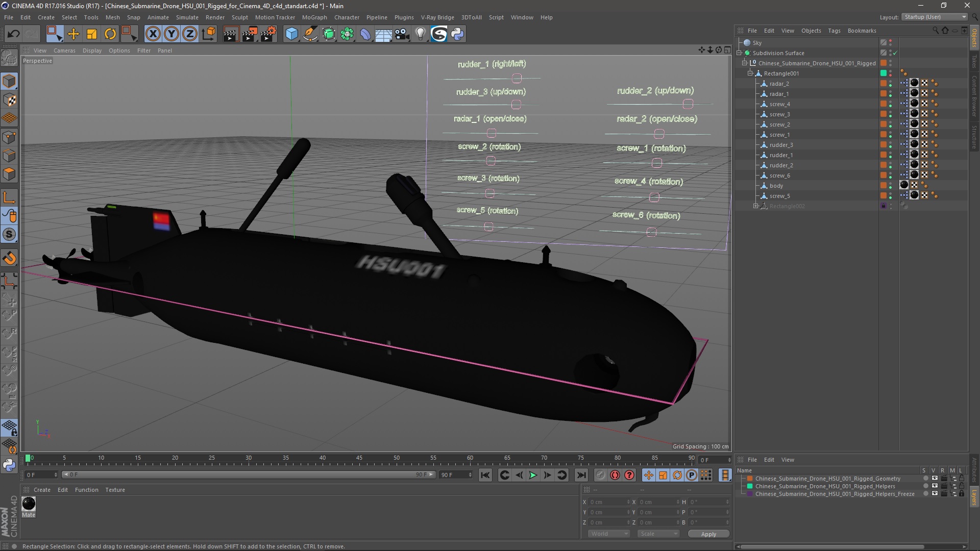Open the V-Ray Bridge menu
This screenshot has width=980, height=551.
437,17
